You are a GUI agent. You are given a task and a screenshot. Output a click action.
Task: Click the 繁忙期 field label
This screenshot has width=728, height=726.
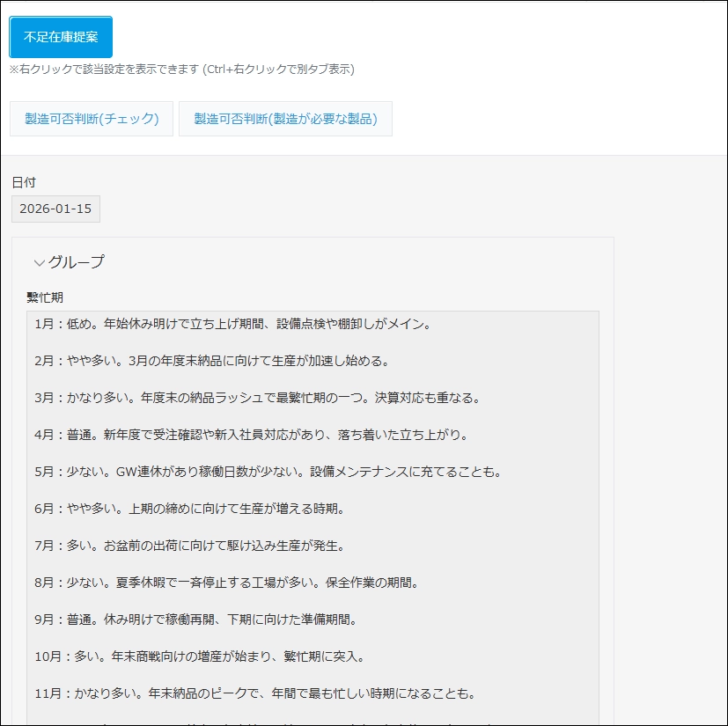[45, 297]
